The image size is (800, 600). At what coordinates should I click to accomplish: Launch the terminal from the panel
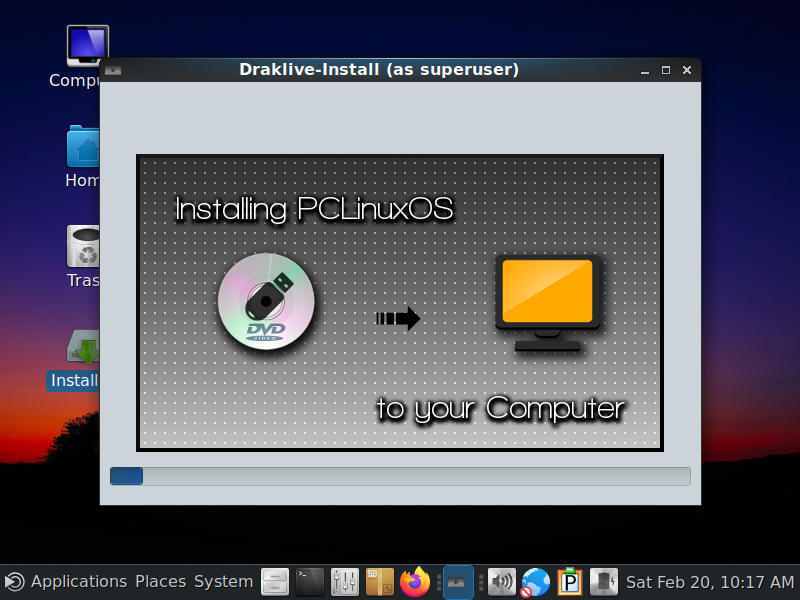tap(310, 582)
